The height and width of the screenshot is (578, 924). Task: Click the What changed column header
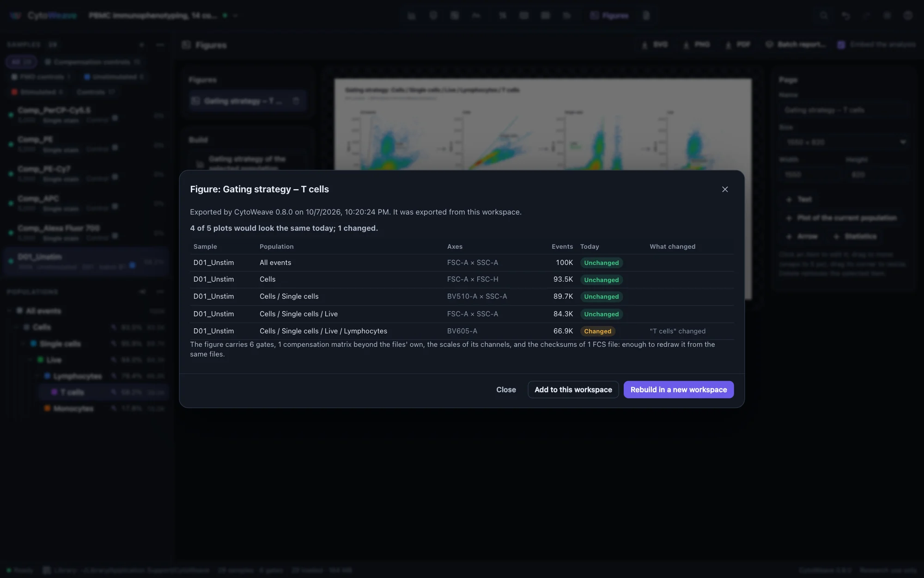[x=672, y=246]
